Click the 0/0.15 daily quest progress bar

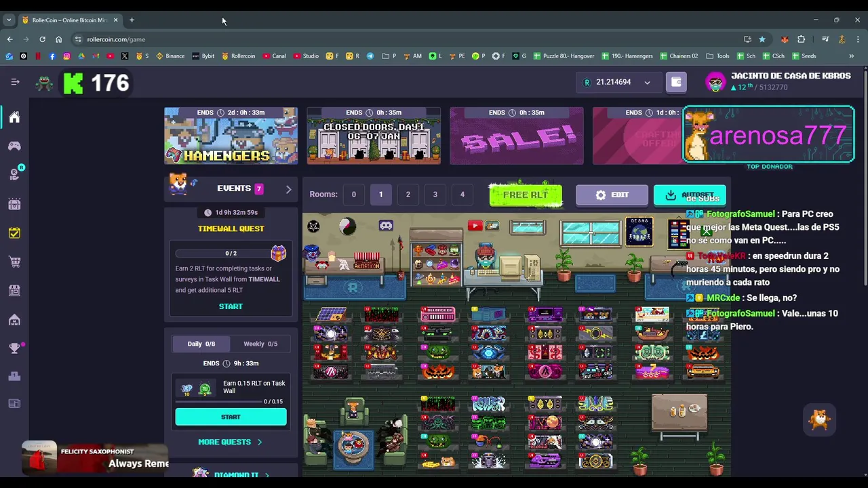pos(229,401)
